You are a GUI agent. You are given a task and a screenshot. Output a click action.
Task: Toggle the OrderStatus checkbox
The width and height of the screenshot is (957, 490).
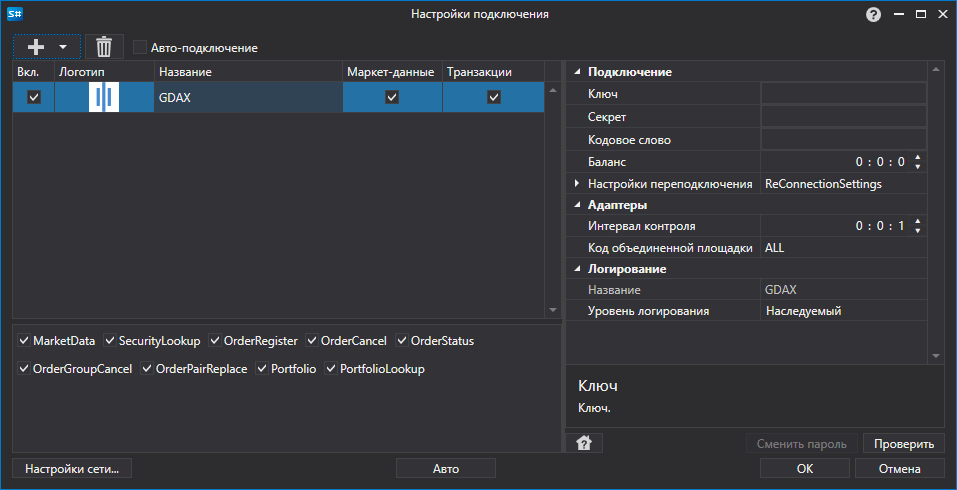pos(402,340)
